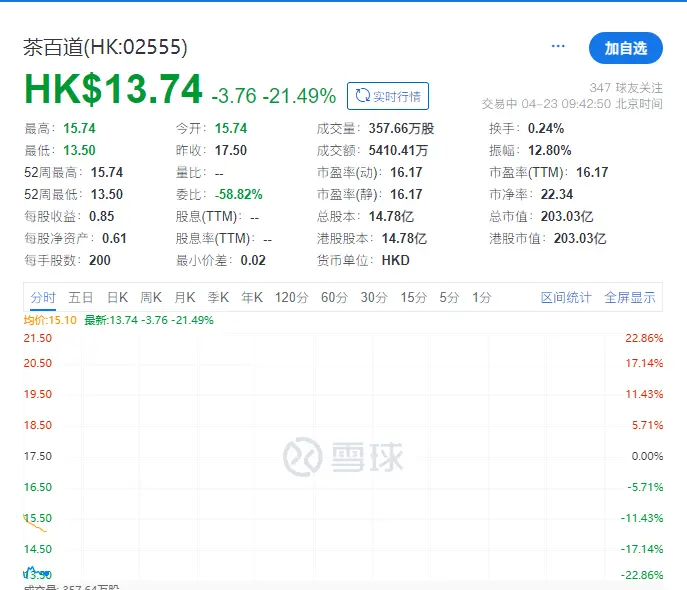Click the 全屏显示 fullscreen link
This screenshot has width=687, height=590.
pos(630,298)
